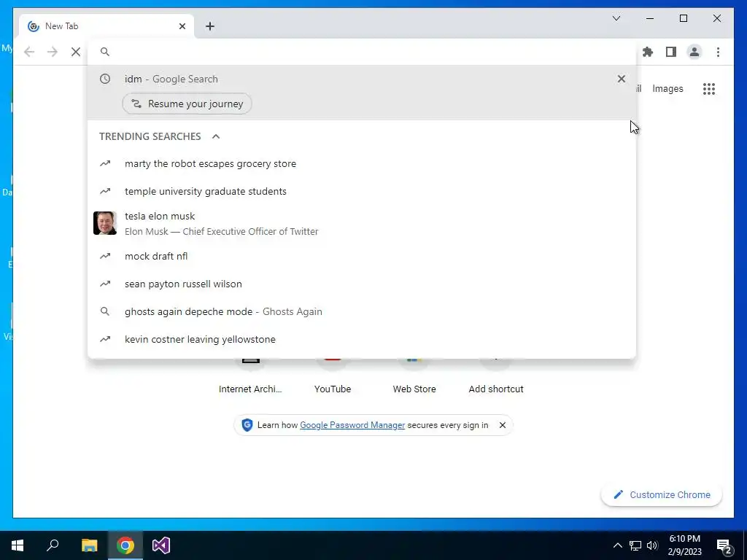Select kevin costner leaving yellowstone suggestion
Viewport: 747px width, 560px height.
tap(362, 339)
